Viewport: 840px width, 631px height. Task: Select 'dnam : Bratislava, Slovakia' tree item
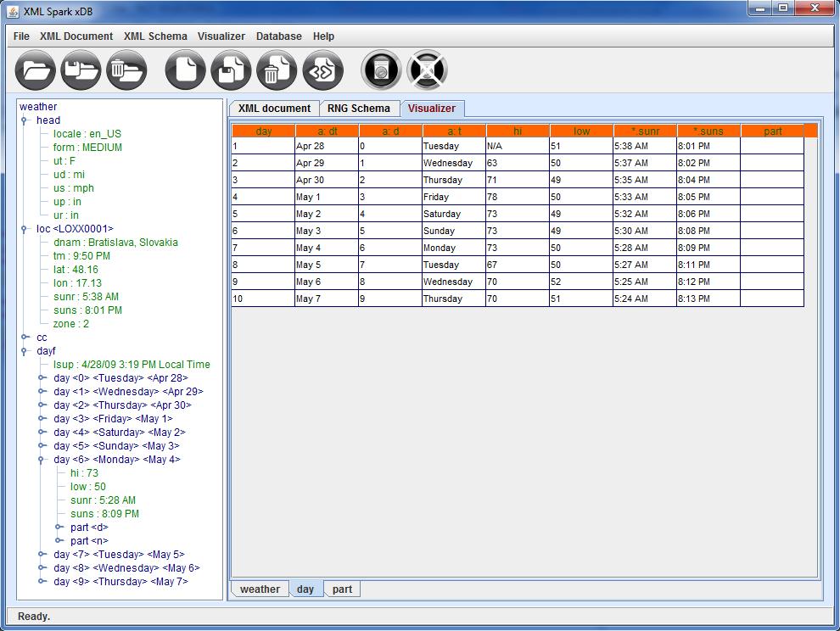click(x=115, y=242)
